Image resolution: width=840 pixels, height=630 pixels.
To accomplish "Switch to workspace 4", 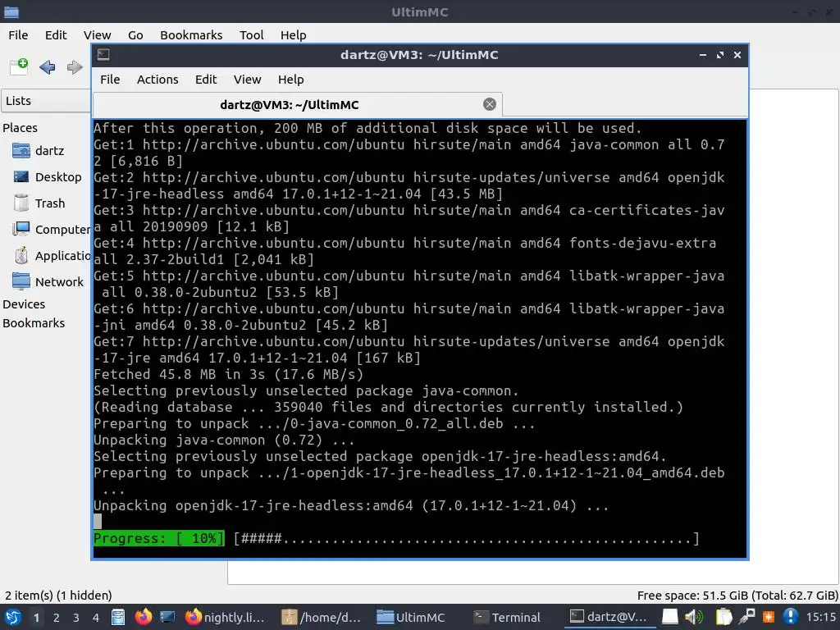I will click(x=95, y=618).
